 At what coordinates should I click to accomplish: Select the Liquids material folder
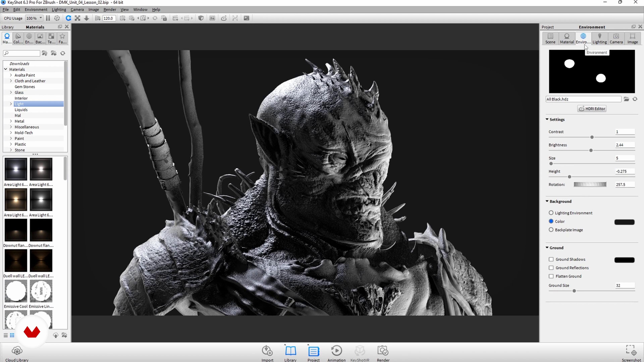pyautogui.click(x=21, y=110)
